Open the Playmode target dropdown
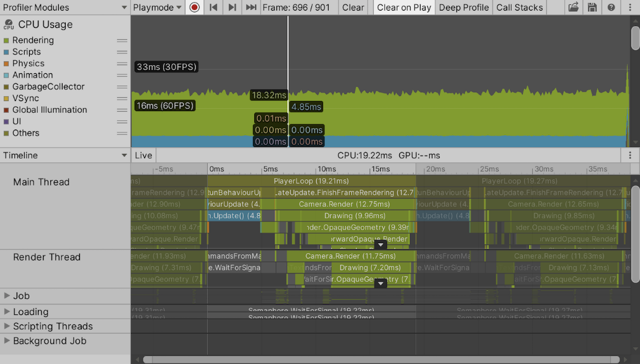The width and height of the screenshot is (640, 364). coord(157,7)
